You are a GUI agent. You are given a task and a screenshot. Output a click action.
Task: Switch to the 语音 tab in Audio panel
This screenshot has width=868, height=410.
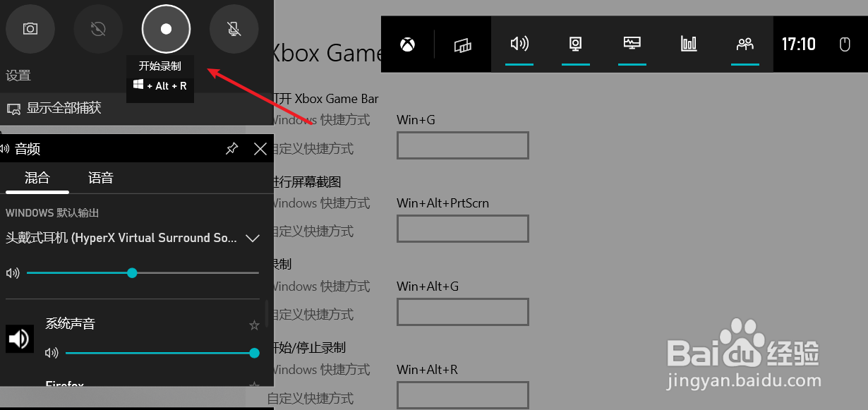(100, 178)
